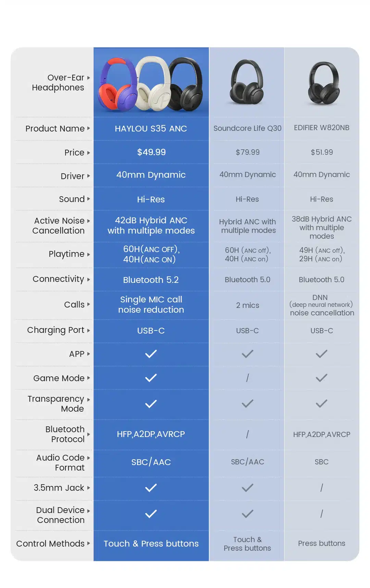The image size is (370, 588).
Task: Expand the arrow beside Playtime
Action: point(88,254)
